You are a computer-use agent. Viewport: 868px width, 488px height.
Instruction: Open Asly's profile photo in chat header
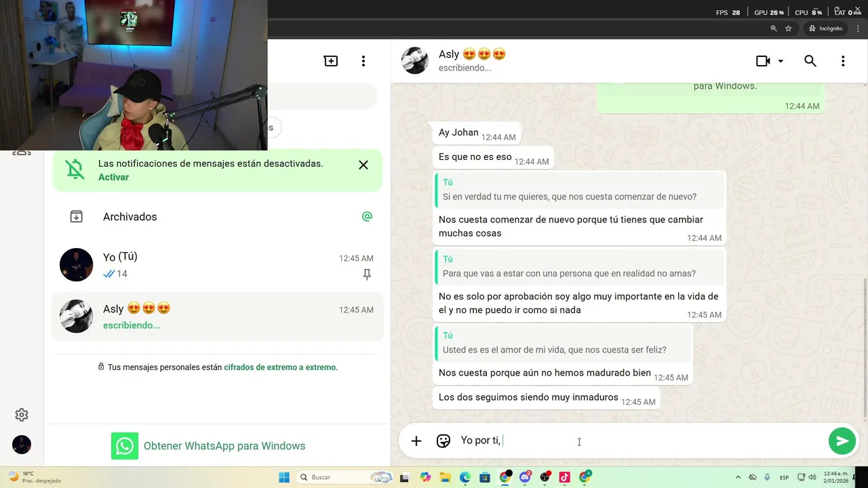[x=415, y=60]
